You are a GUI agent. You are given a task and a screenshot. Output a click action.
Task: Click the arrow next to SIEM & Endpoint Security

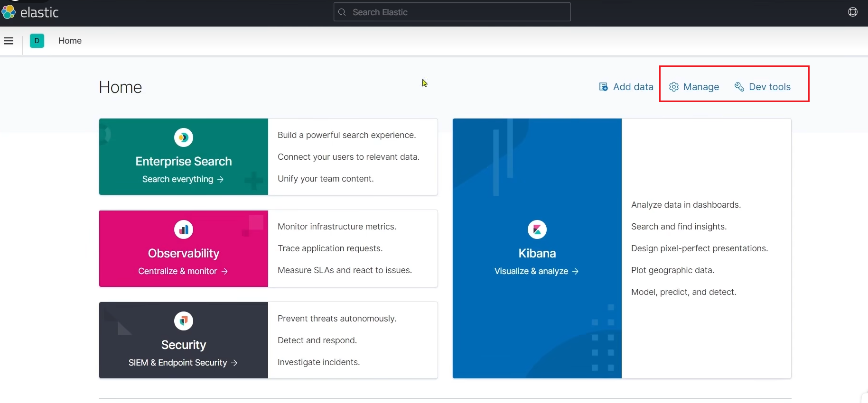point(234,363)
